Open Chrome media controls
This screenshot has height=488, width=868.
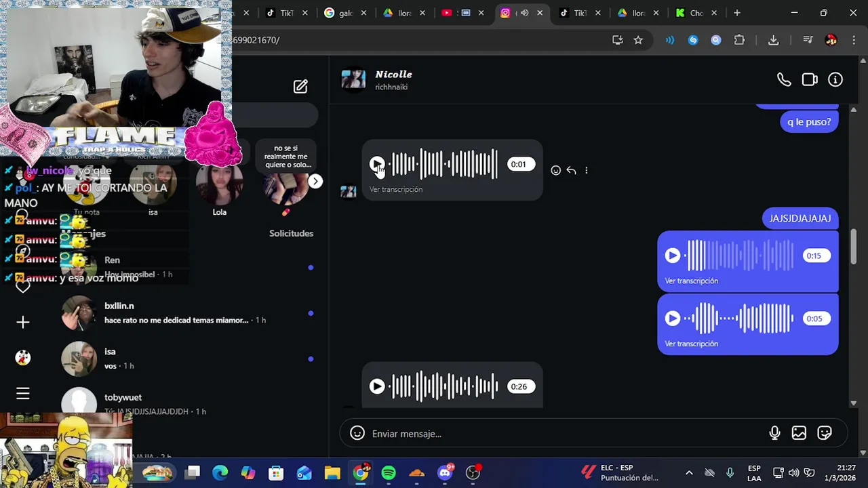pyautogui.click(x=808, y=40)
